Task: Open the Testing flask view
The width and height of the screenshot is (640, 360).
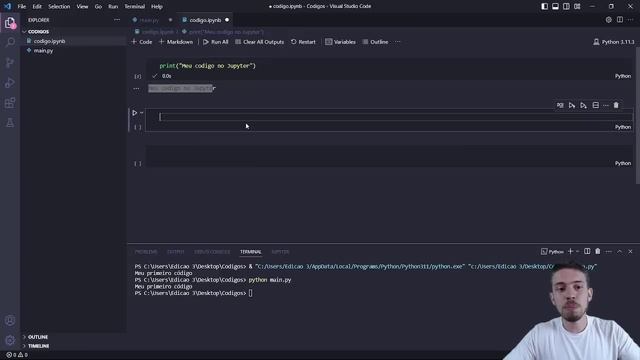Action: [10, 122]
